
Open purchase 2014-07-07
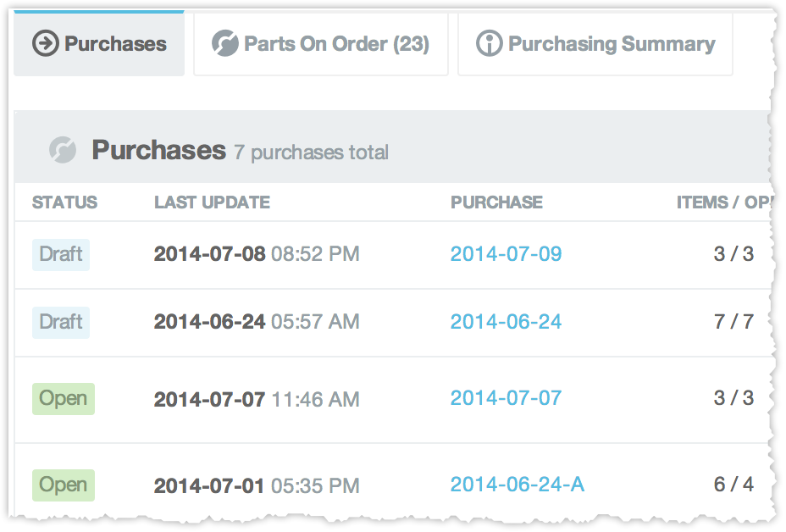click(x=506, y=398)
